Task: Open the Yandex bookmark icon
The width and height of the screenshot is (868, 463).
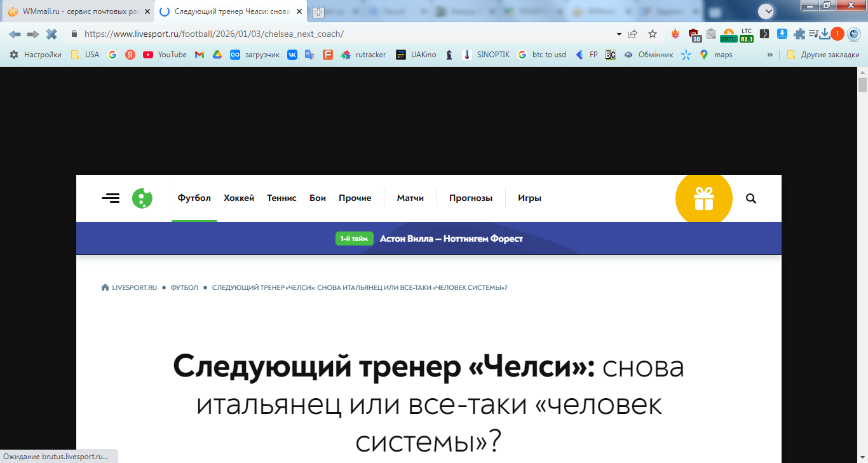Action: 130,55
